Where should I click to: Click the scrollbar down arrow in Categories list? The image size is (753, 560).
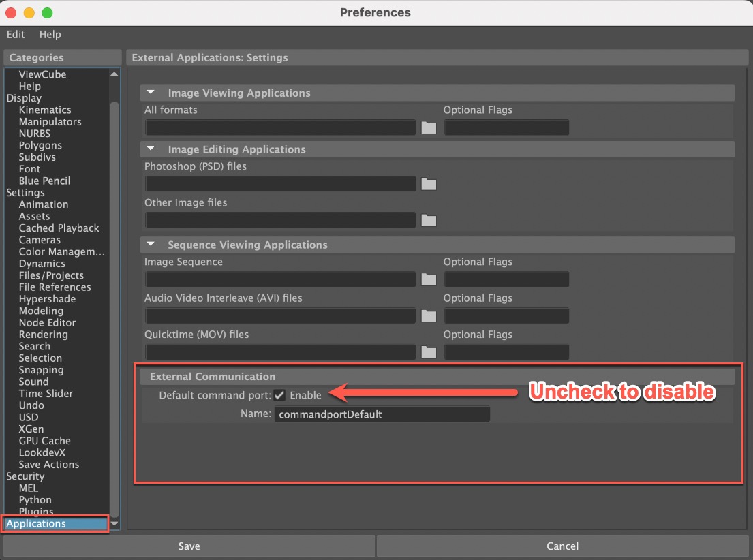(114, 522)
